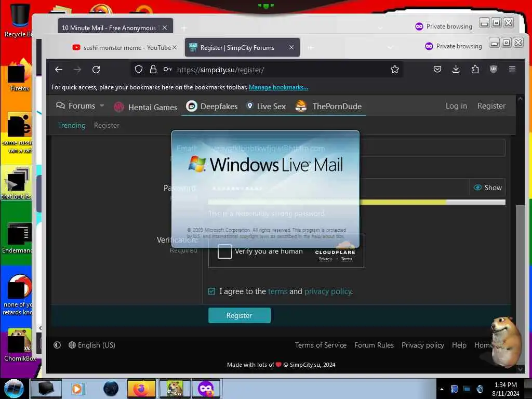This screenshot has width=532, height=399.
Task: Open the tracking protection shield icon
Action: [138, 70]
